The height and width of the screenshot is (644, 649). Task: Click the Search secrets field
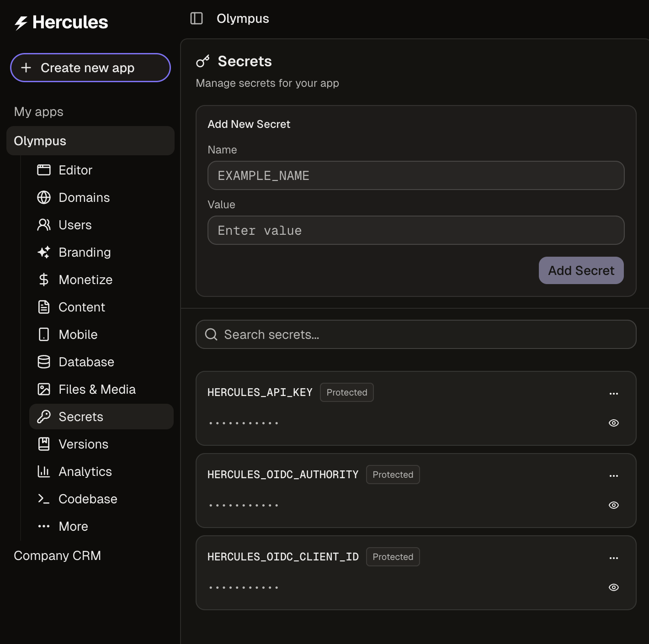(x=416, y=334)
